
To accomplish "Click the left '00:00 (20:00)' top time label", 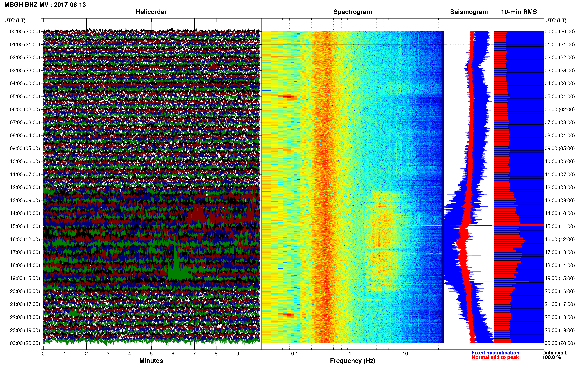I will tap(25, 31).
